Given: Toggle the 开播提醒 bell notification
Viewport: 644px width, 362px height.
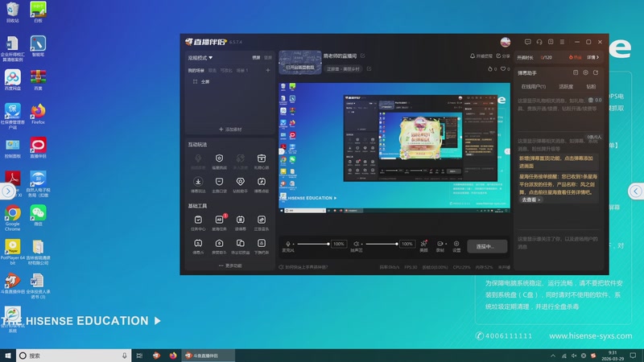Looking at the screenshot, I should tap(481, 56).
